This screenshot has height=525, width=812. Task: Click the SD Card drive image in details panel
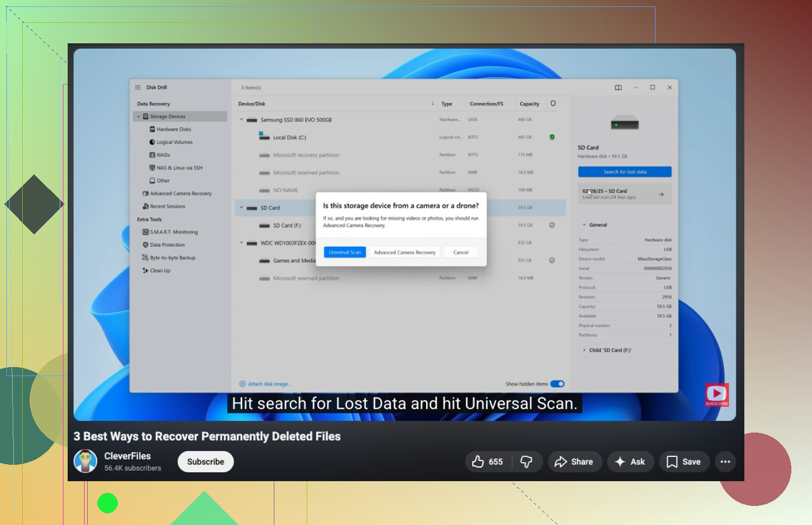tap(625, 124)
